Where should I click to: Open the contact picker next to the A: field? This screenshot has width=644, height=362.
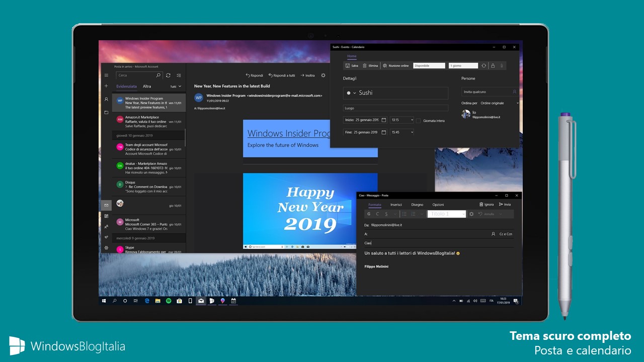click(494, 234)
